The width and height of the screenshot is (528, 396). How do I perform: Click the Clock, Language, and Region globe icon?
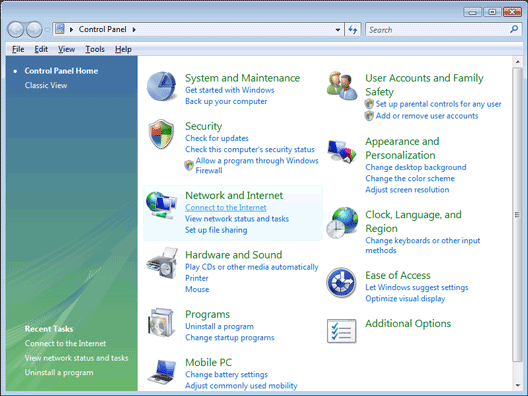(342, 223)
